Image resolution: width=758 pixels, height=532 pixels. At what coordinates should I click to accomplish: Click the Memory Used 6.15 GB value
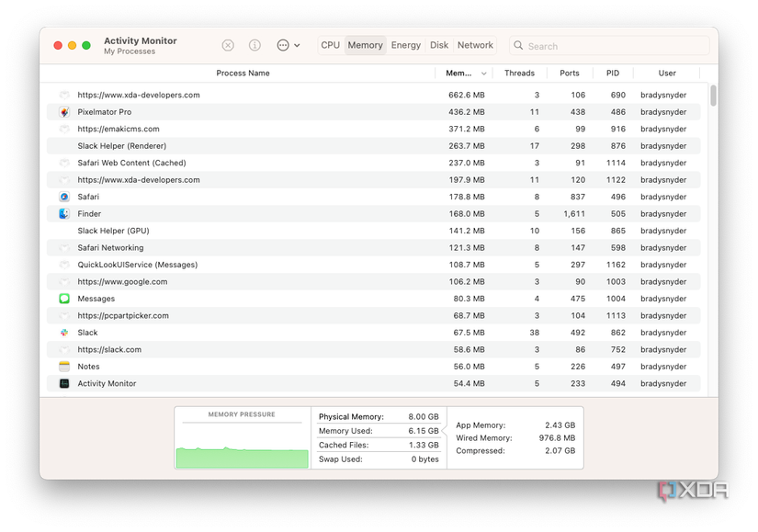(x=424, y=431)
